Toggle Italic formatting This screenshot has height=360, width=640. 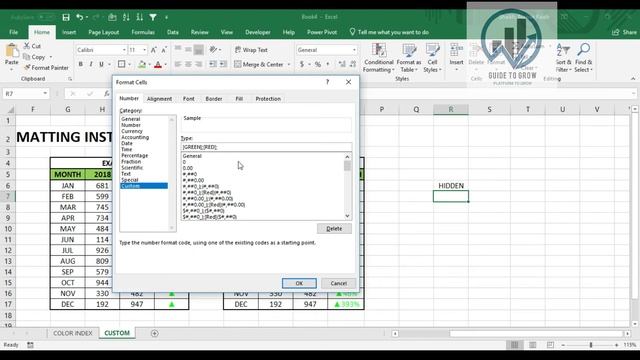pyautogui.click(x=91, y=64)
